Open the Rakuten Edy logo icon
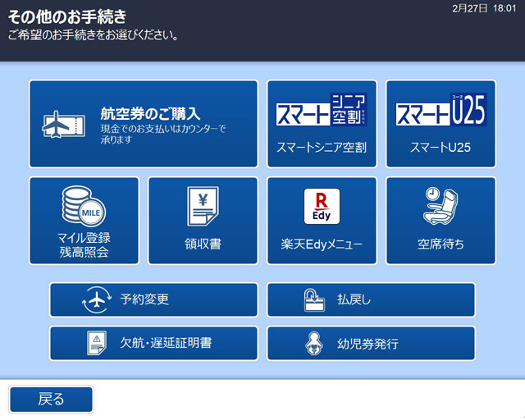The image size is (525, 420). click(x=322, y=207)
